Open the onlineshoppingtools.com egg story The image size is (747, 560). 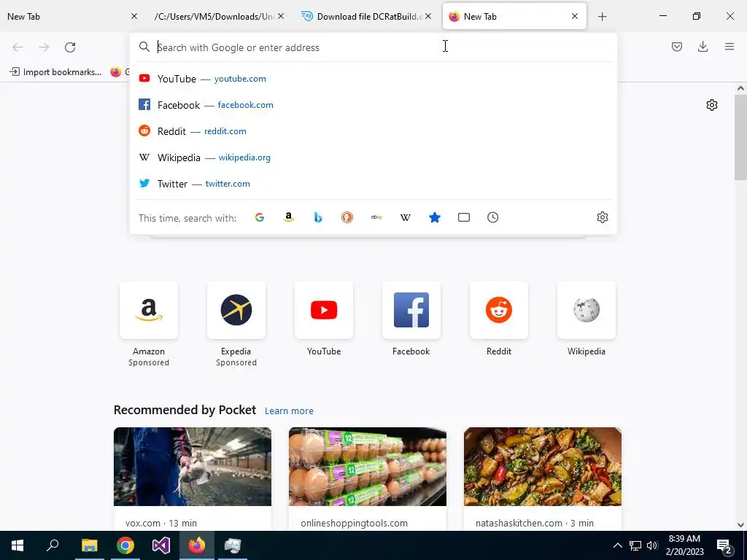click(368, 478)
